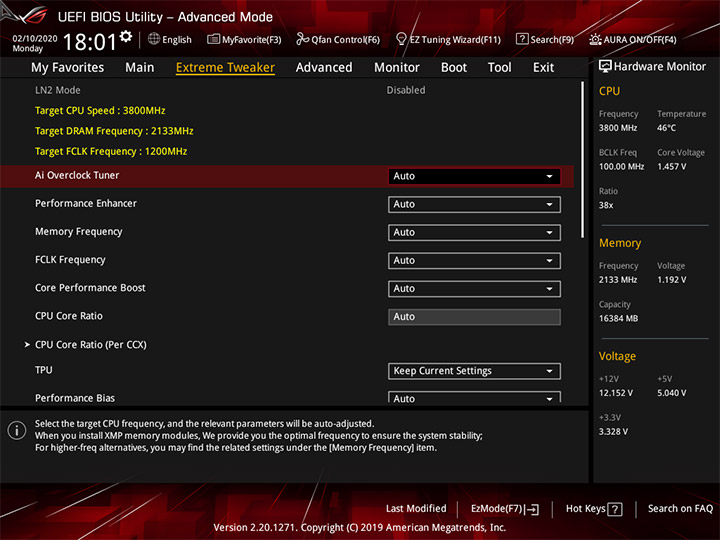This screenshot has height=540, width=720.
Task: Select the Exit tab
Action: coord(543,68)
